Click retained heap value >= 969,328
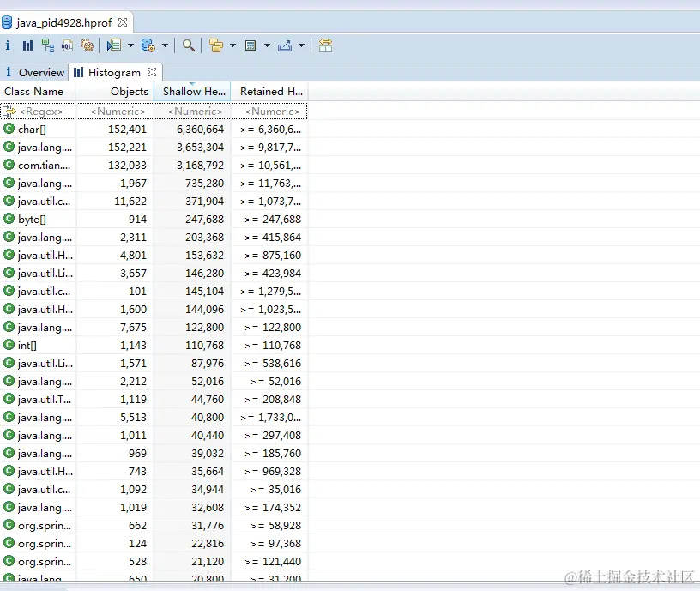Image resolution: width=700 pixels, height=591 pixels. [x=273, y=472]
